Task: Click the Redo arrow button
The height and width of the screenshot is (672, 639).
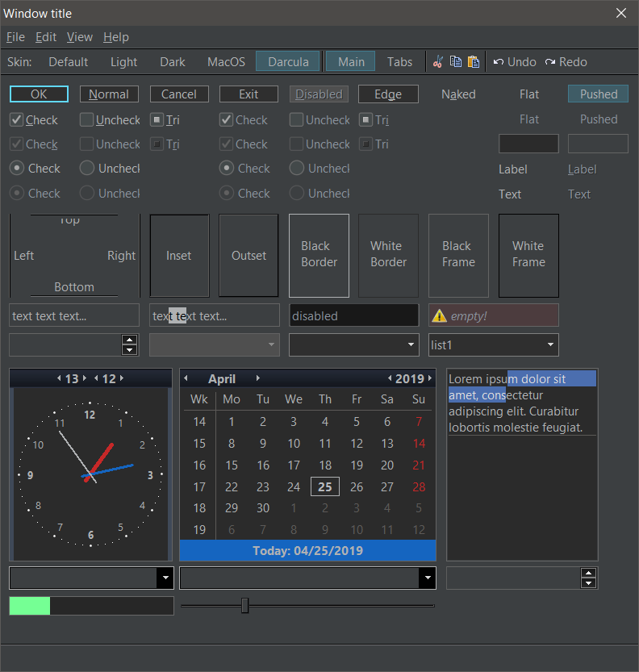Action: coord(566,62)
